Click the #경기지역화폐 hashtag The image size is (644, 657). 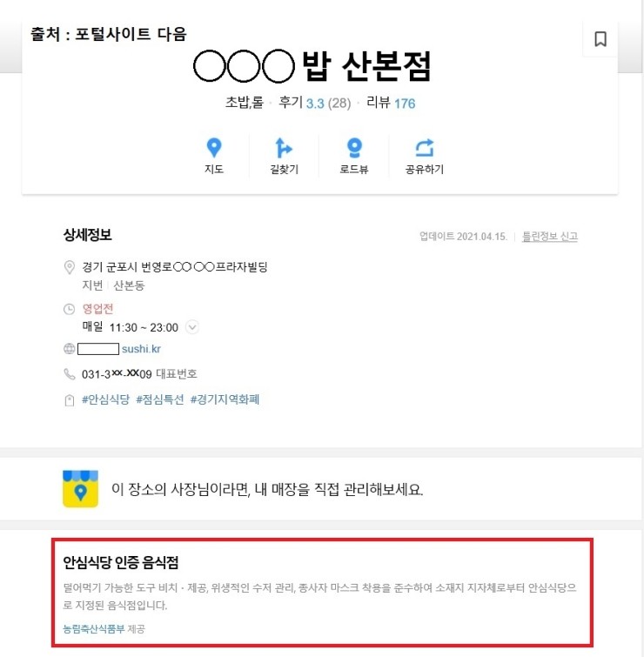(225, 399)
